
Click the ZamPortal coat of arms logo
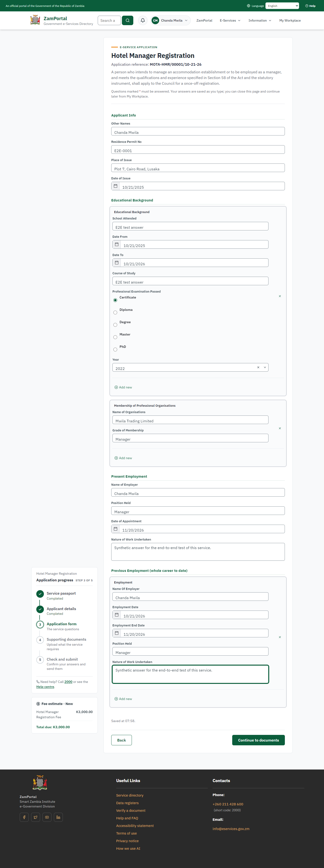(35, 20)
